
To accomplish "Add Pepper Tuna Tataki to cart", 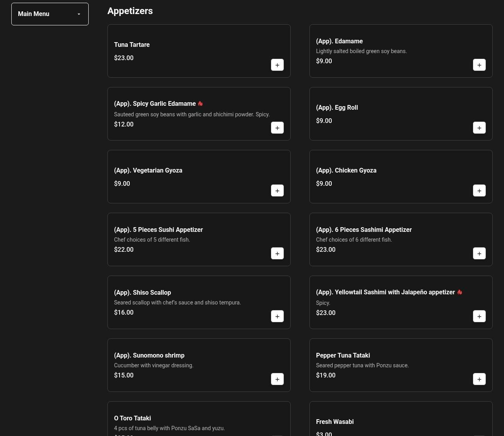I will click(x=479, y=379).
